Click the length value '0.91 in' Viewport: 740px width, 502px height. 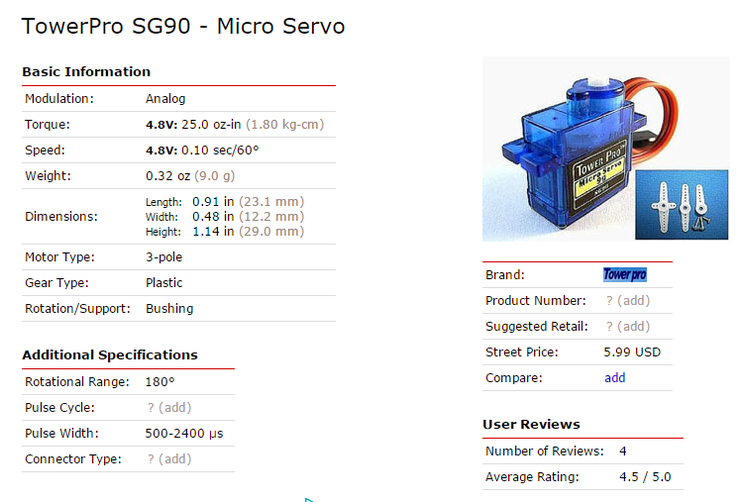click(213, 202)
